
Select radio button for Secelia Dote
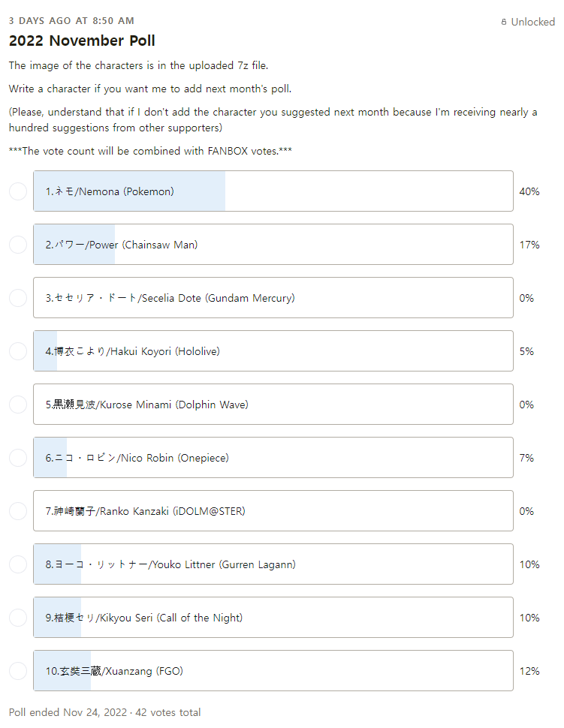point(18,298)
